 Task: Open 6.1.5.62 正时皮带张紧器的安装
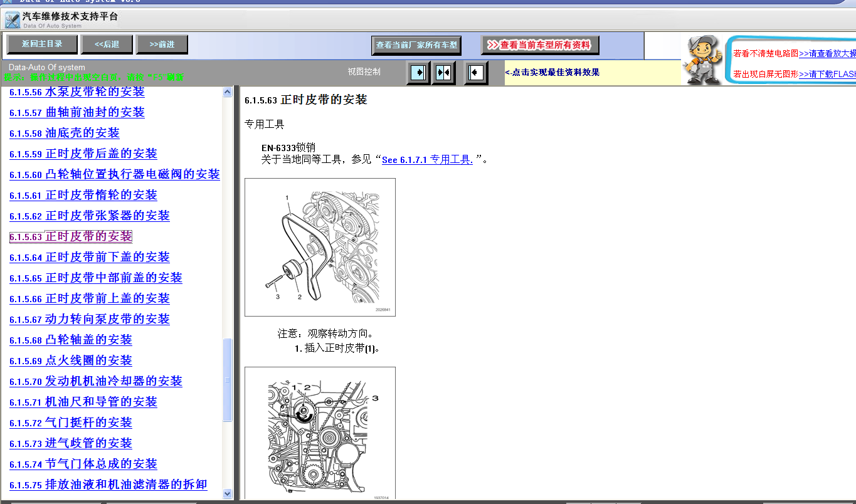(x=90, y=216)
